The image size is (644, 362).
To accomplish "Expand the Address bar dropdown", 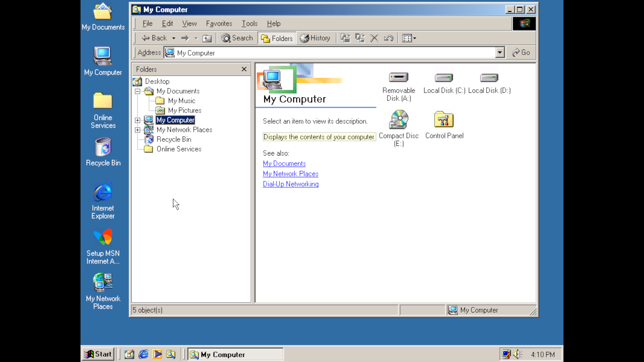I will [500, 53].
